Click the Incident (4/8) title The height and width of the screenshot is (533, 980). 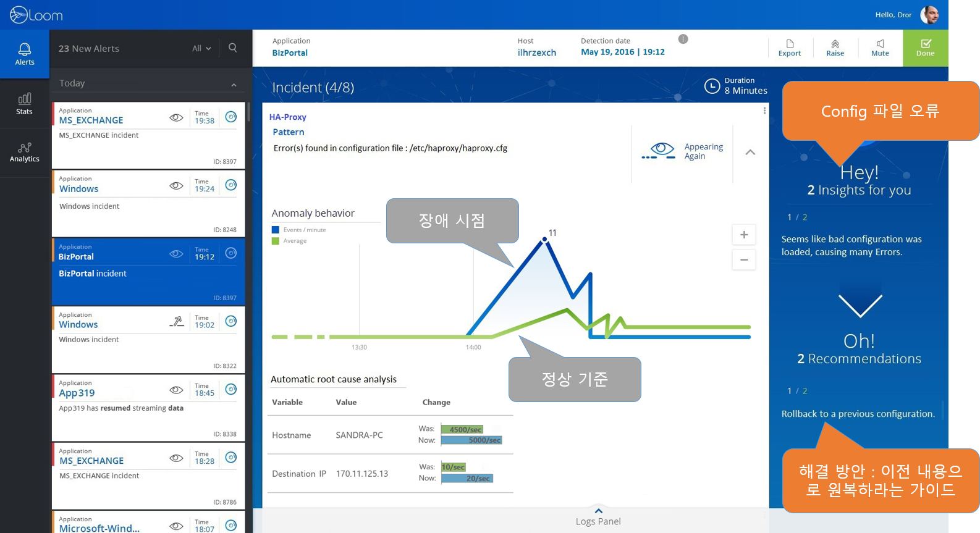pos(313,88)
